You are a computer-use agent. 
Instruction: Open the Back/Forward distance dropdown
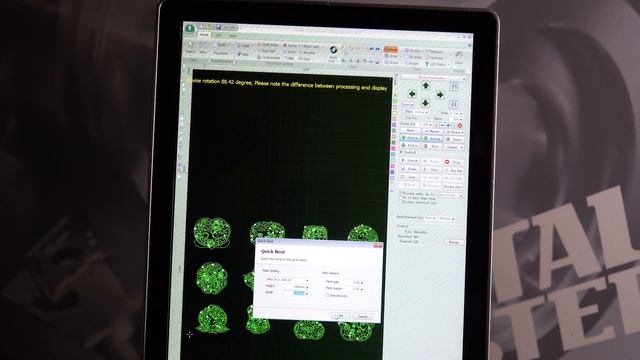tap(431, 218)
